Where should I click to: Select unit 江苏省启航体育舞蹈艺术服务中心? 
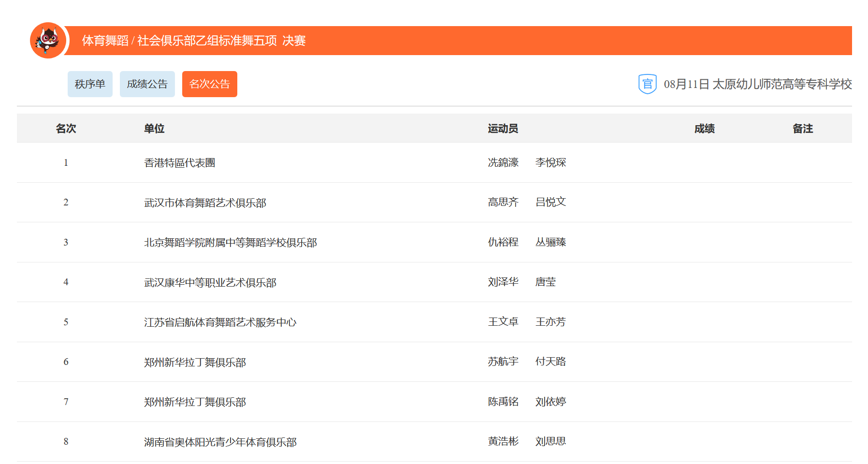[220, 322]
